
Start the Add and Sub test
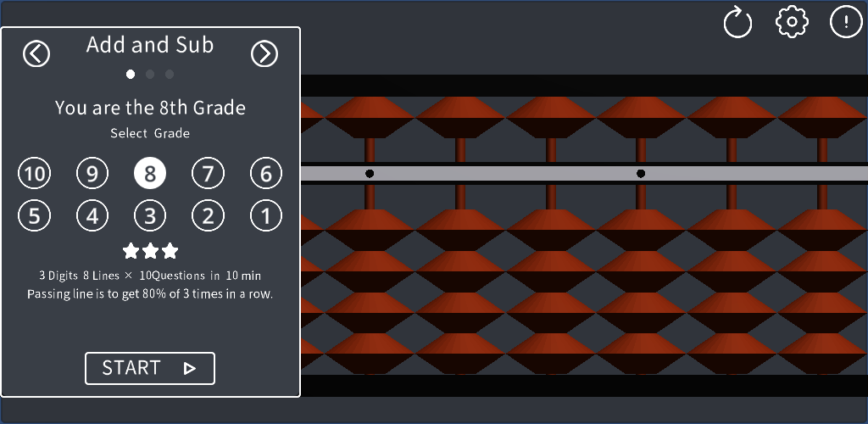tap(150, 368)
